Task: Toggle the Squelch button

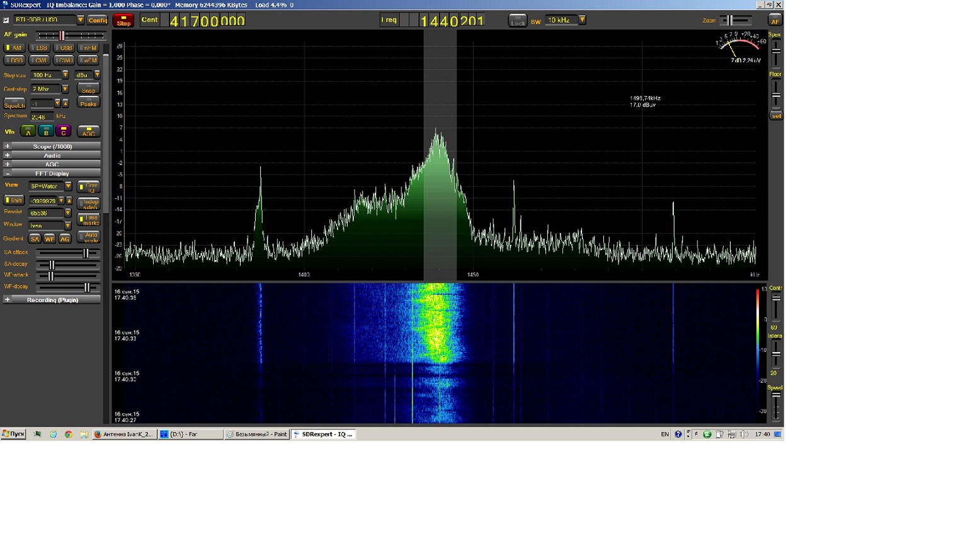Action: click(14, 104)
